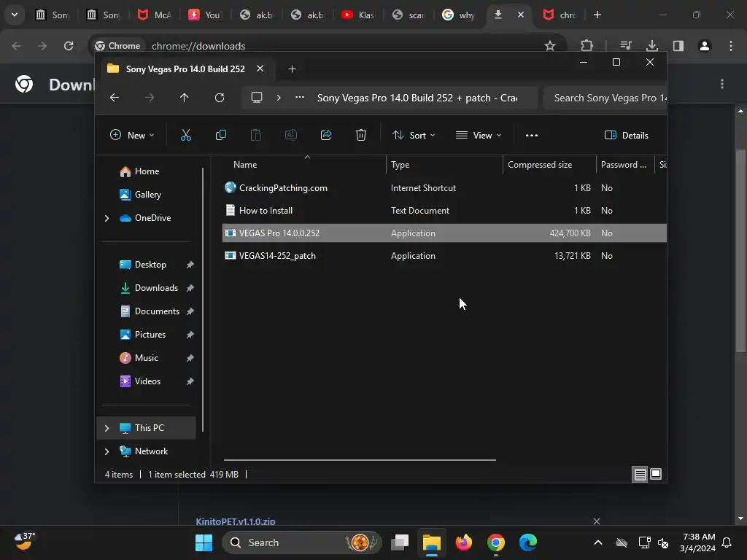Screen dimensions: 747x560
Task: Open Documents in navigation pane
Action: pos(156,311)
